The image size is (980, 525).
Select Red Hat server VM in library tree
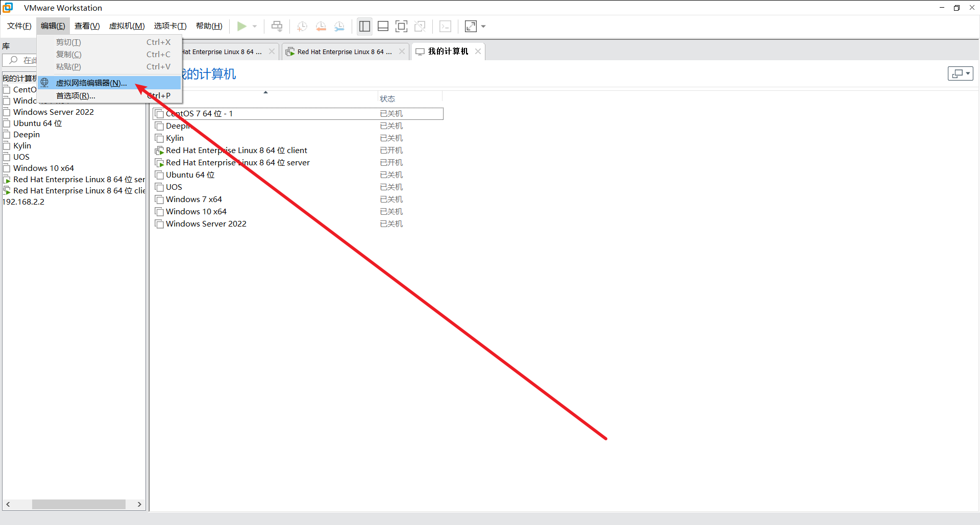point(79,180)
